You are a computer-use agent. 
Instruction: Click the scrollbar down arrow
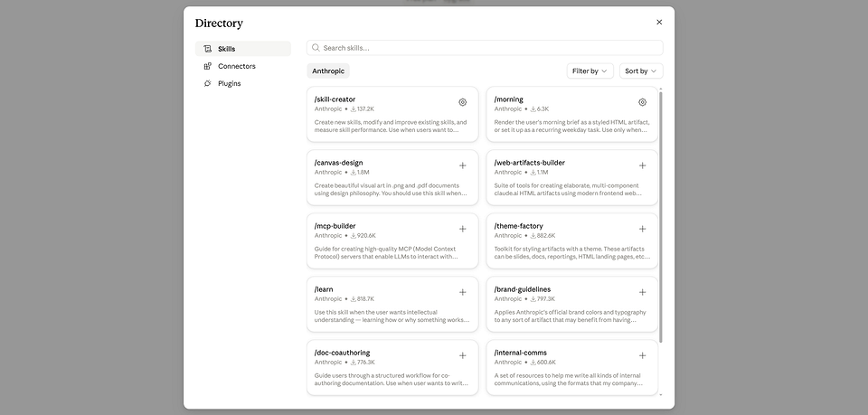[660, 395]
